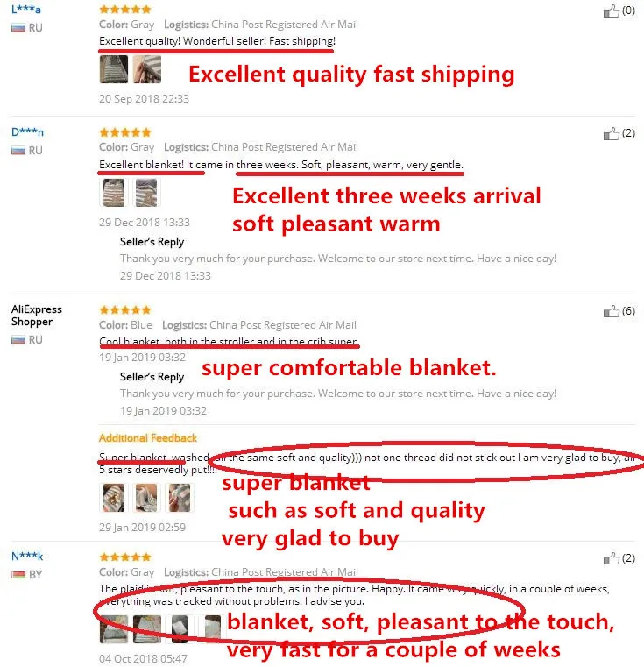Click the Additional Feedback heading

[x=148, y=438]
